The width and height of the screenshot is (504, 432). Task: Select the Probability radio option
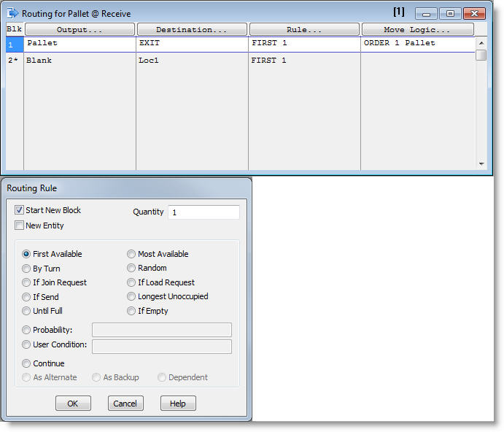tap(26, 330)
